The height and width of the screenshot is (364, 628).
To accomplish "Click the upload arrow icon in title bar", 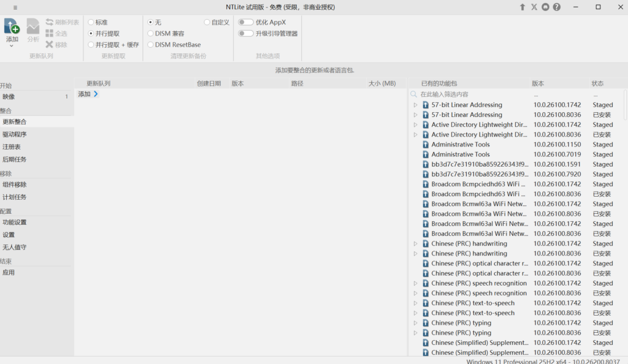I will [523, 7].
